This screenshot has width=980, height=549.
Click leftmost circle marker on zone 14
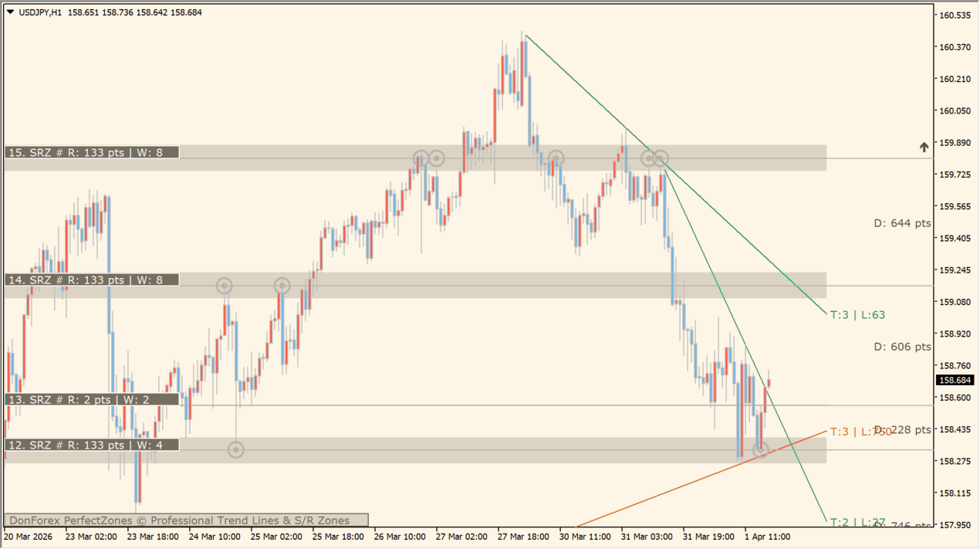[x=224, y=286]
